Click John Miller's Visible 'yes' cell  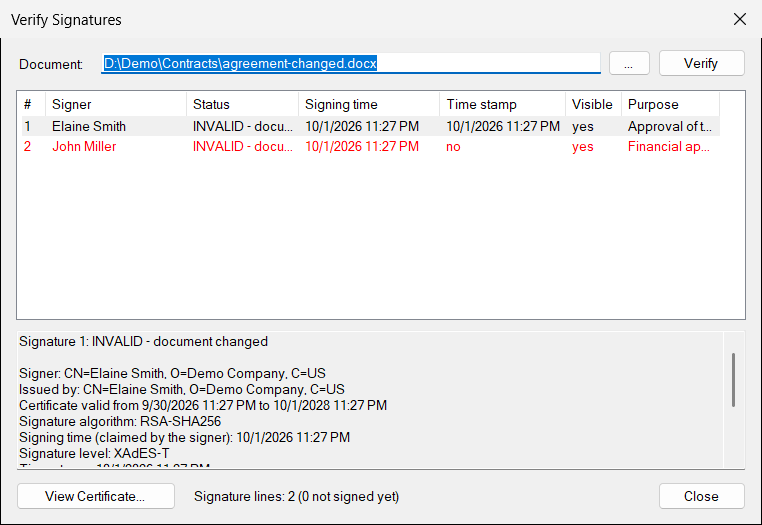(x=583, y=147)
